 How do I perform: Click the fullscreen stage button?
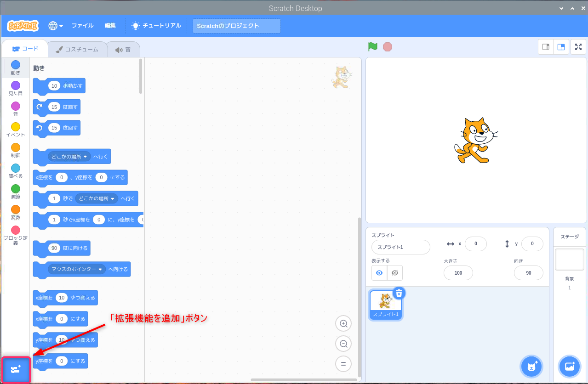578,46
